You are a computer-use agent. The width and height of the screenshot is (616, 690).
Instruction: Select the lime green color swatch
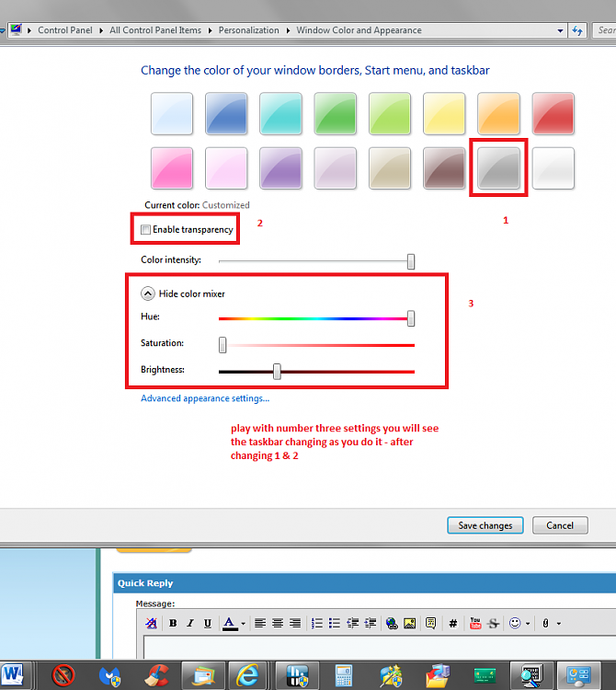[x=390, y=113]
